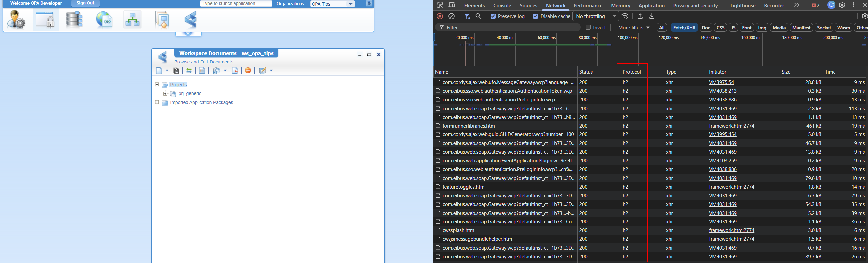868x263 pixels.
Task: Click the Sign Out button
Action: click(85, 3)
